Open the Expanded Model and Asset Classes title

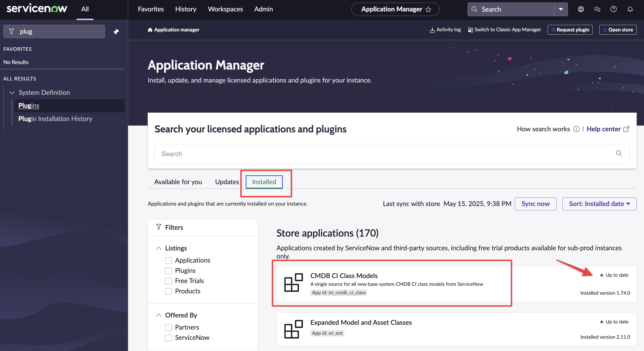[361, 322]
